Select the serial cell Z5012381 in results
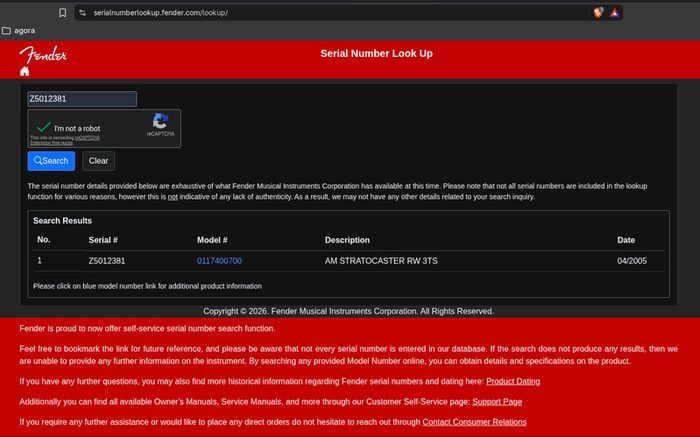The image size is (700, 437). pyautogui.click(x=107, y=261)
